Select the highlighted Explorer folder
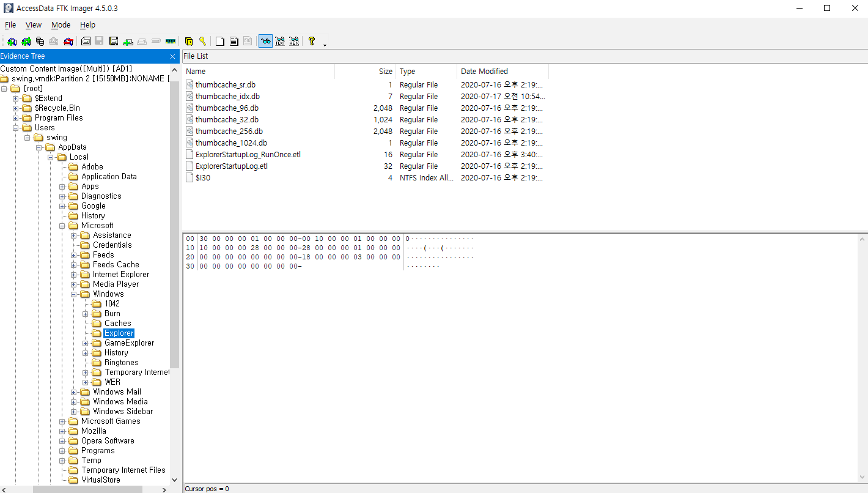The image size is (868, 493). click(x=119, y=333)
